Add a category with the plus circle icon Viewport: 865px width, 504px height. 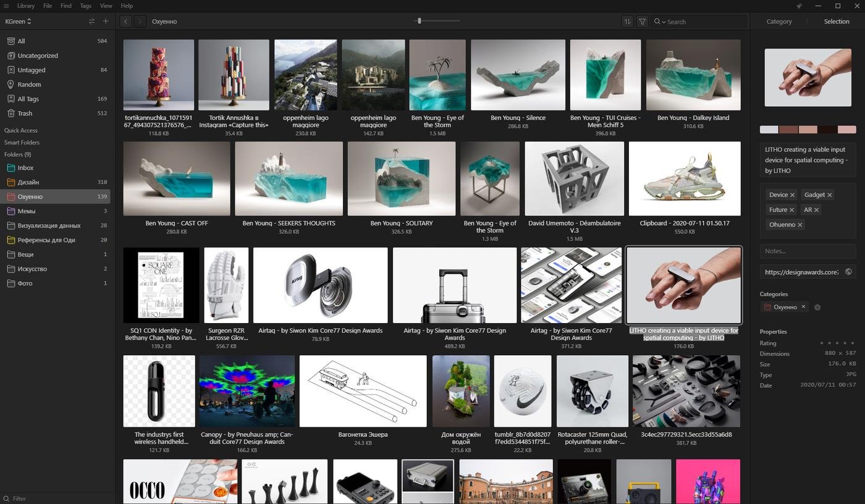click(817, 307)
